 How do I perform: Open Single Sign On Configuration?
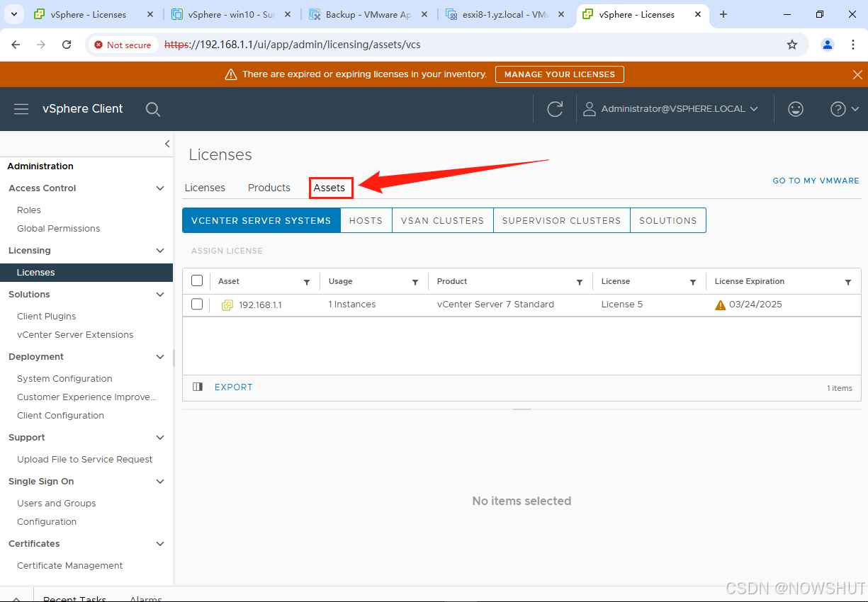coord(47,522)
